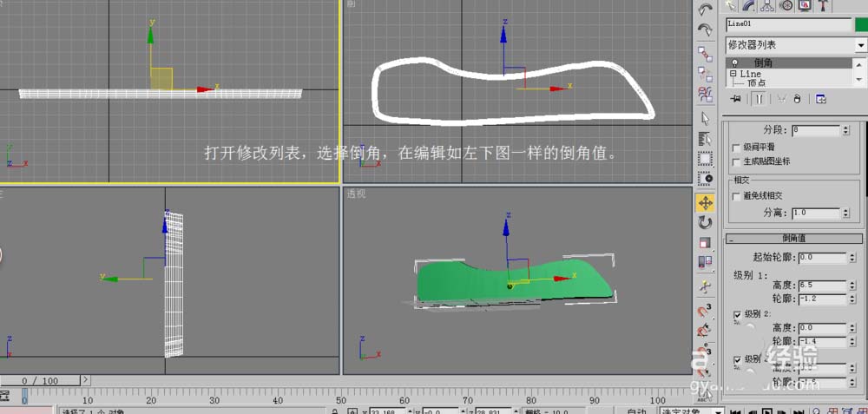Open the Select by Name list tool
Viewport: 868px width, 414px height.
coord(705,138)
